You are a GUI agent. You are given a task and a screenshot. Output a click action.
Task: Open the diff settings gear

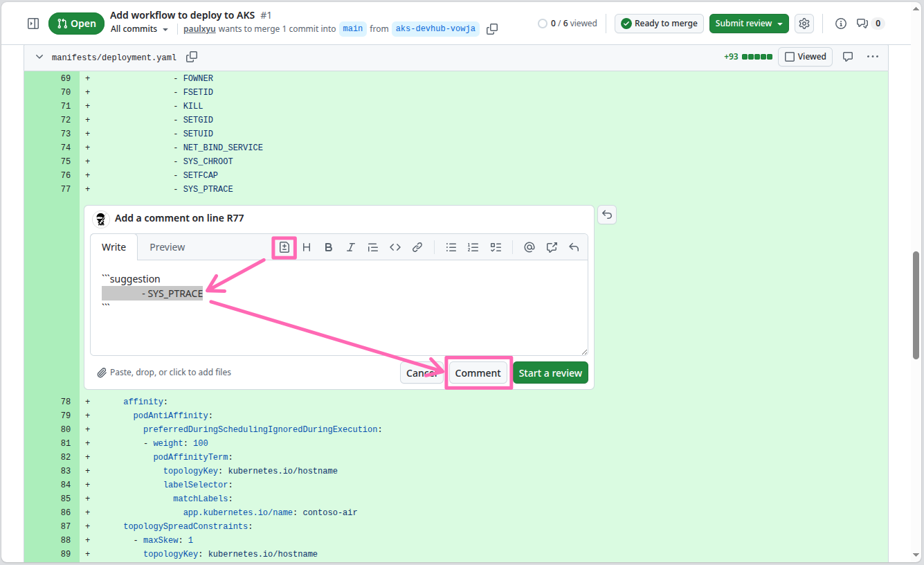[804, 24]
